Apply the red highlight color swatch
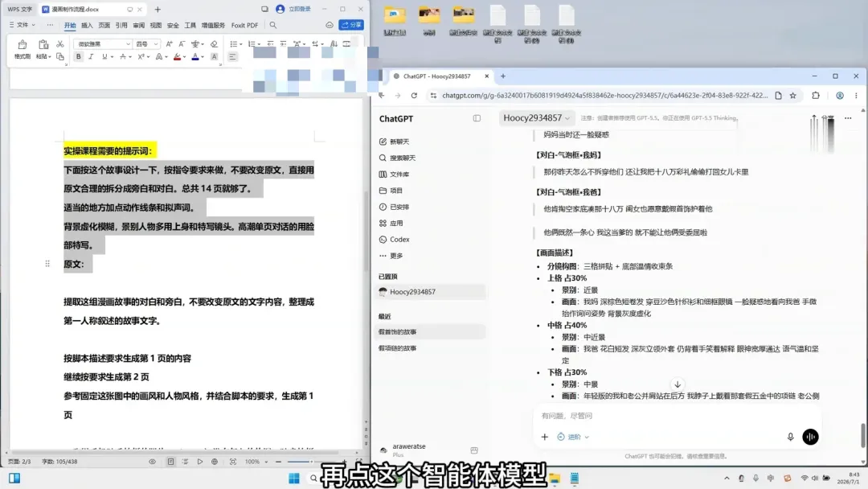The image size is (868, 489). [x=177, y=56]
